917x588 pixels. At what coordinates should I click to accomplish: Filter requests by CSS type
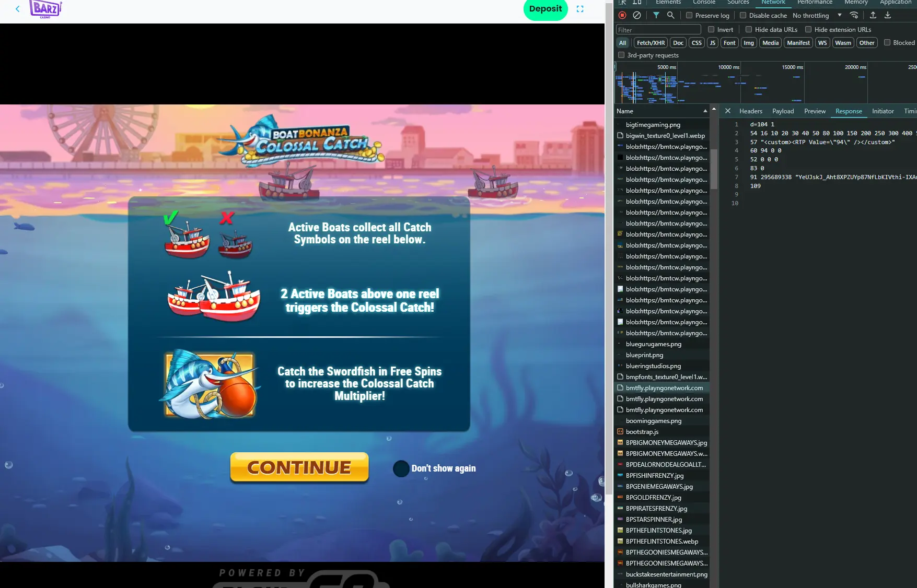coord(697,43)
